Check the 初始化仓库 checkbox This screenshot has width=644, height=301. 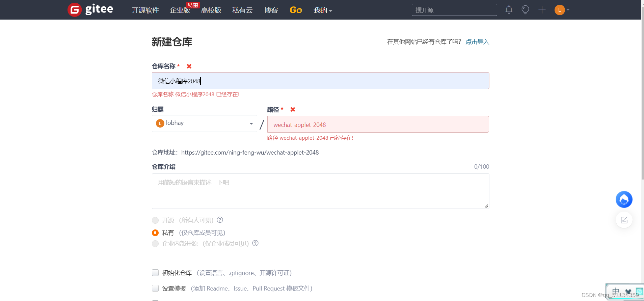click(x=155, y=273)
